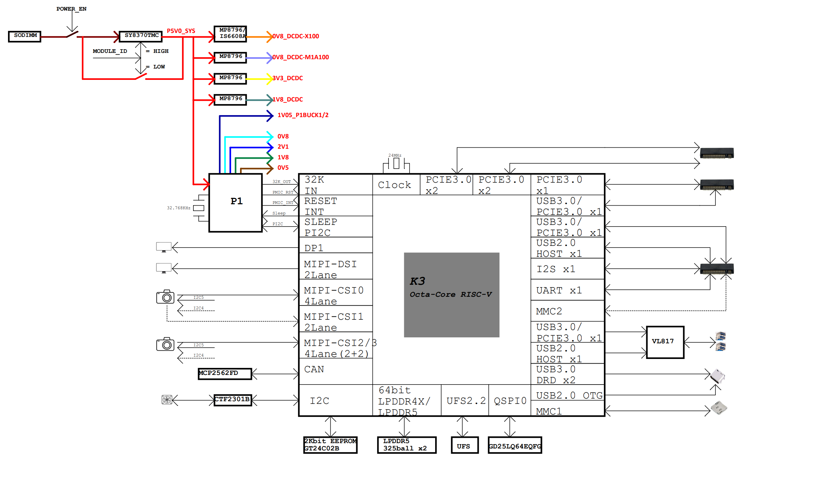Select the MCP2562FD block

point(225,374)
